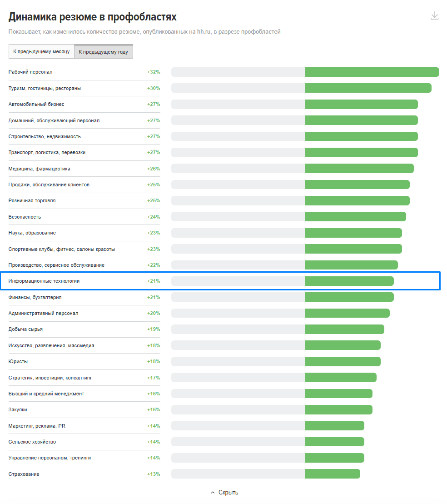Viewport: 447px width, 504px height.
Task: Click "Закупки" row label
Action: click(18, 409)
